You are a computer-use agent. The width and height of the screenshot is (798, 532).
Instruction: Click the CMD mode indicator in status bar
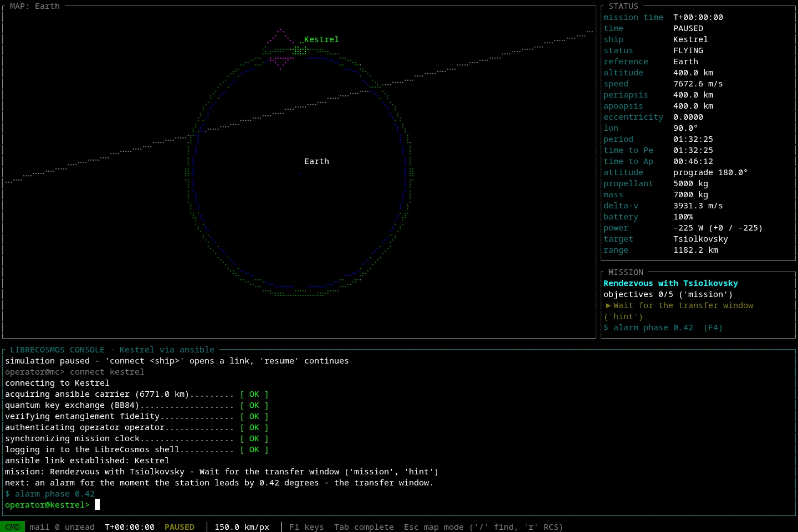point(12,527)
